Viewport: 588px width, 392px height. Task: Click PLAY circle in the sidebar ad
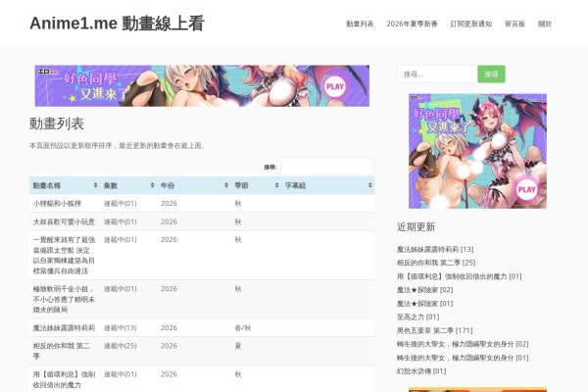pos(526,189)
